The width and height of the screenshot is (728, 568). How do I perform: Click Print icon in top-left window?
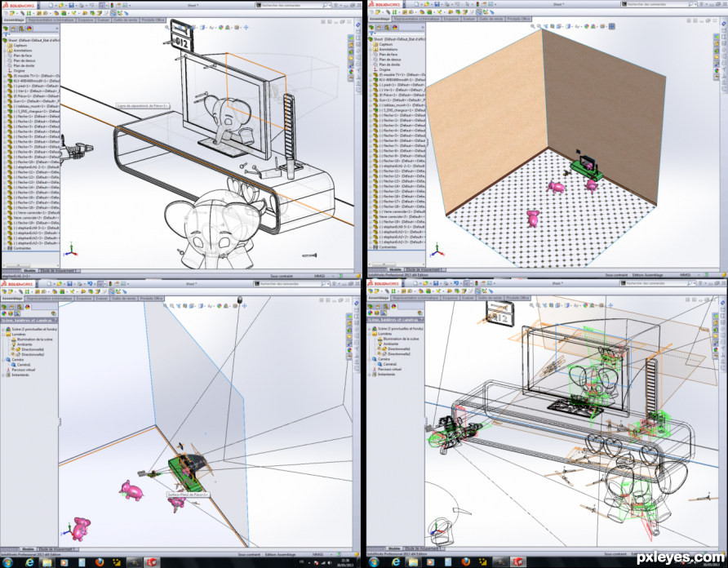click(82, 5)
